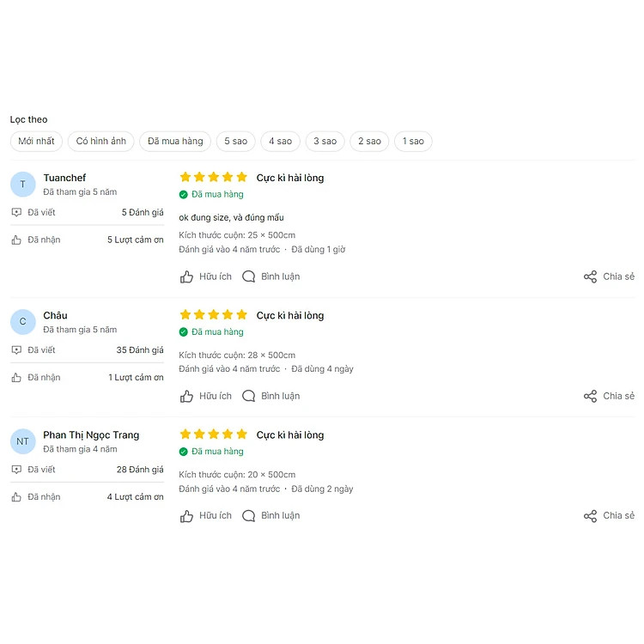Click Bình luận on Phan Thị Ngọc Trang's review
The height and width of the screenshot is (644, 644).
[280, 516]
